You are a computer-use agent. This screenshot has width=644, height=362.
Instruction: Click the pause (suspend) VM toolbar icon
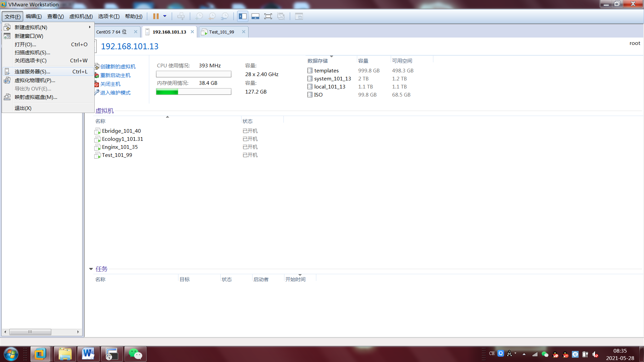[156, 16]
